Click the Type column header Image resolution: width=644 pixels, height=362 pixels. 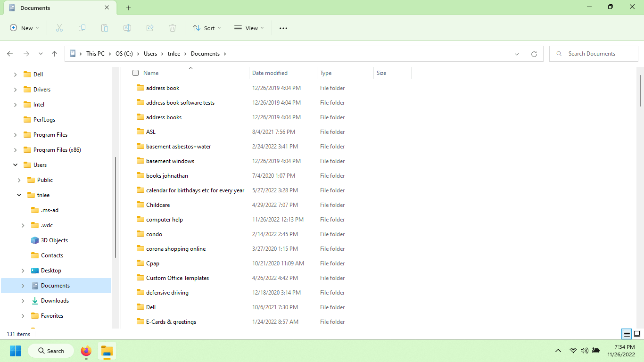coord(345,73)
